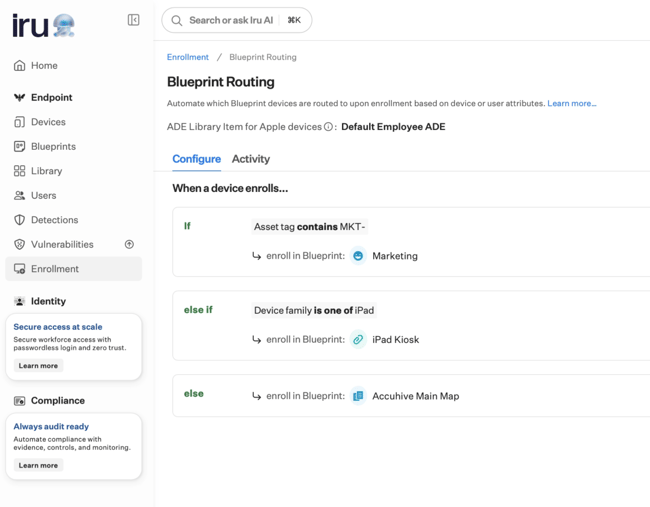Go to Blueprints in the sidebar
Screen dimensions: 650x507
pos(52,146)
